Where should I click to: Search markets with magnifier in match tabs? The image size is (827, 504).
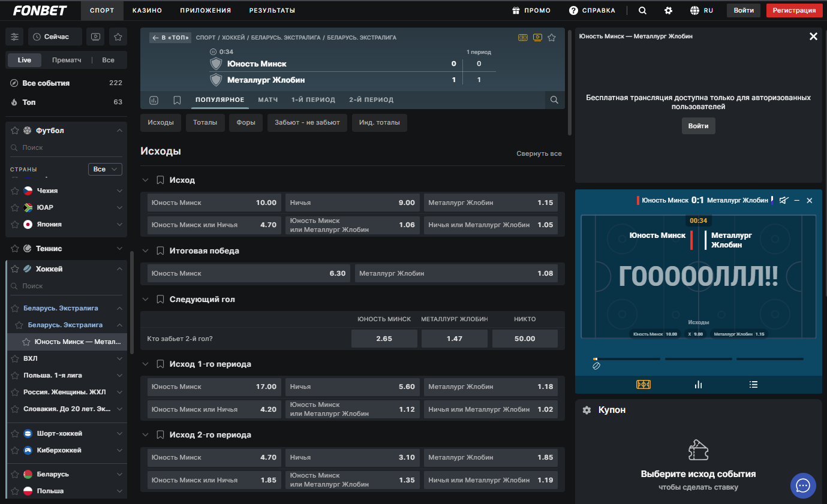(x=555, y=100)
